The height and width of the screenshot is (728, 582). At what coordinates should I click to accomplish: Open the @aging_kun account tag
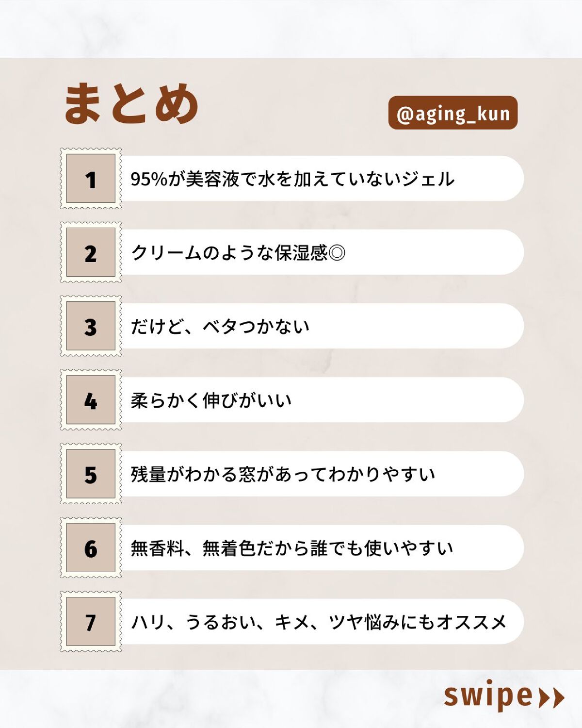(x=453, y=113)
